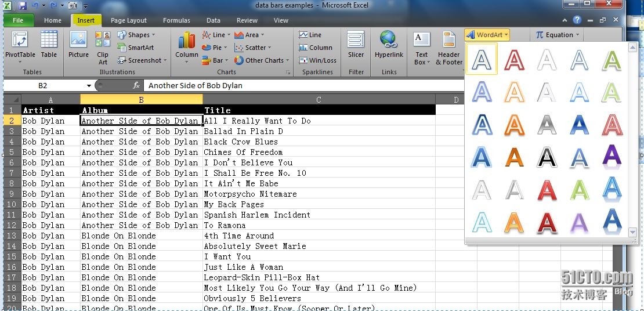
Task: Select column A header
Action: [50, 99]
